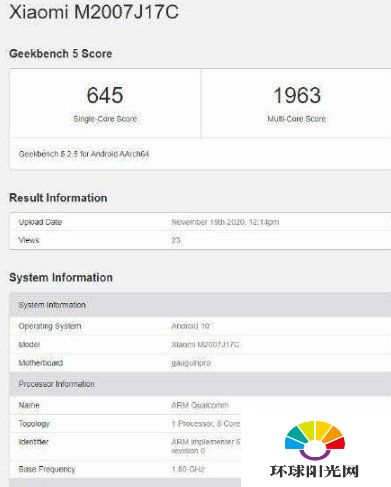
Task: Click the Geekbench 5 Score heading
Action: (x=61, y=54)
